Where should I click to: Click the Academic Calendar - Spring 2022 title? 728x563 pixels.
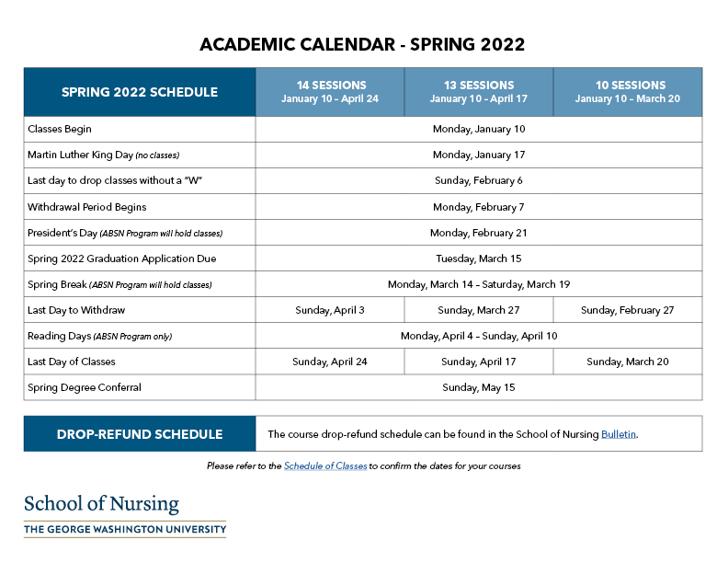pos(362,44)
